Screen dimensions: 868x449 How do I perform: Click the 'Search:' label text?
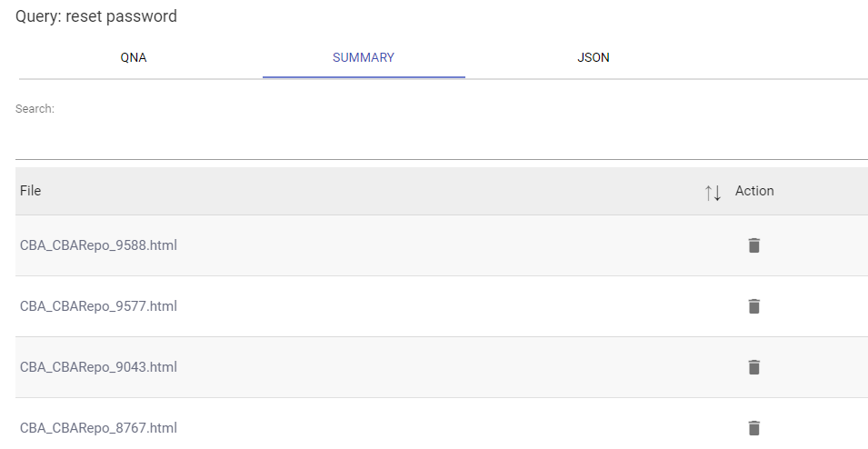point(35,109)
